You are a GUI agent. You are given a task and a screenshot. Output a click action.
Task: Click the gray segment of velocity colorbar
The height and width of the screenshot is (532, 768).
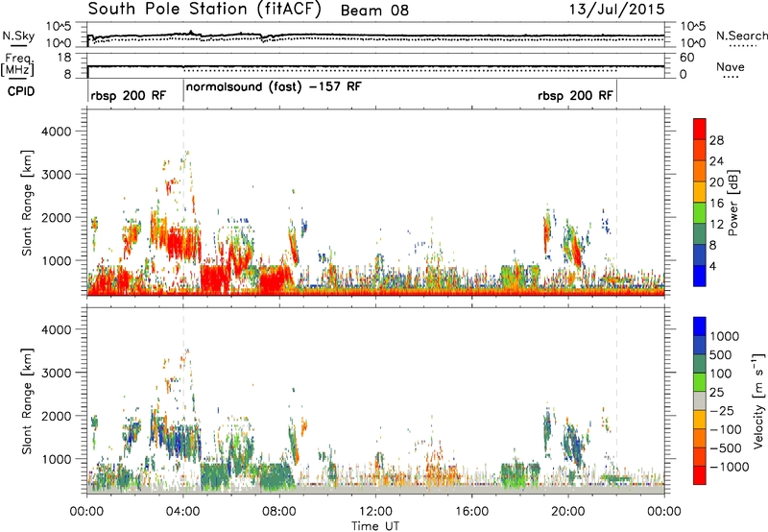[700, 401]
